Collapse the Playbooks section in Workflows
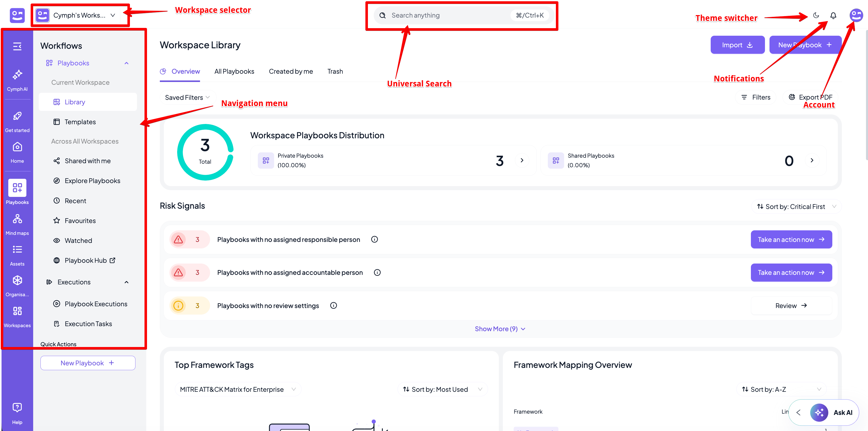The height and width of the screenshot is (431, 868). [x=126, y=63]
